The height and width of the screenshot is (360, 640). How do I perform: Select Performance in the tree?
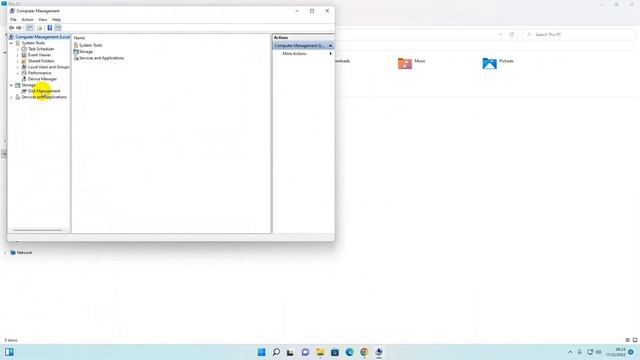click(x=39, y=73)
